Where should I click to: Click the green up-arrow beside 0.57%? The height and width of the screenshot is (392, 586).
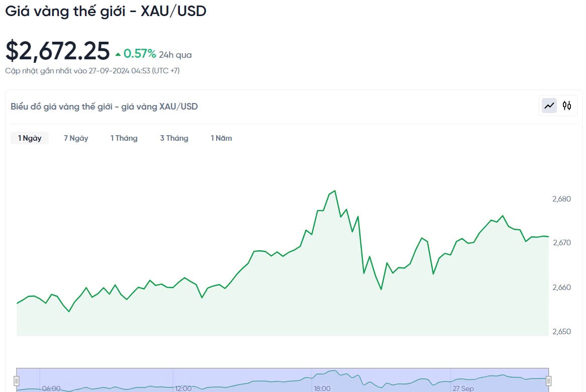[118, 54]
